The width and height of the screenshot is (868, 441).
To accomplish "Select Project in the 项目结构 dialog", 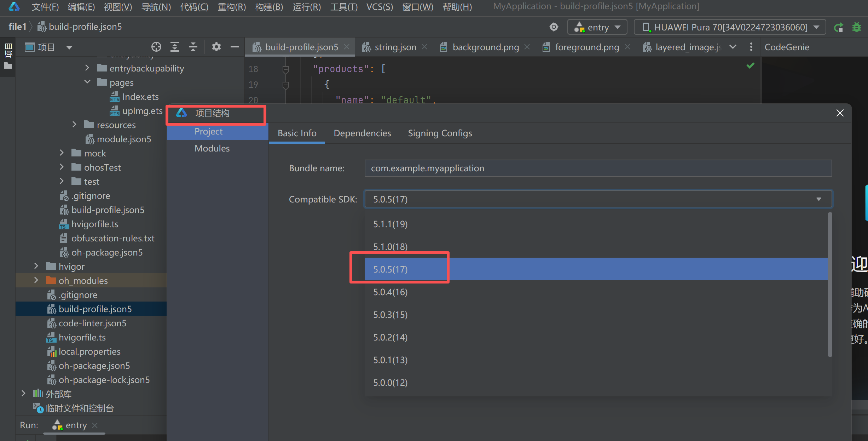I will [x=218, y=132].
